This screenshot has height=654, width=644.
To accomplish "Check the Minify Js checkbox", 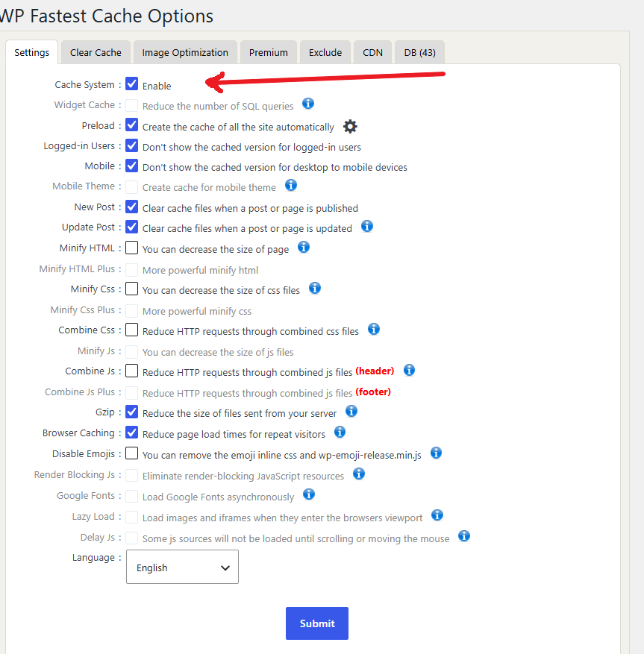I will point(132,351).
